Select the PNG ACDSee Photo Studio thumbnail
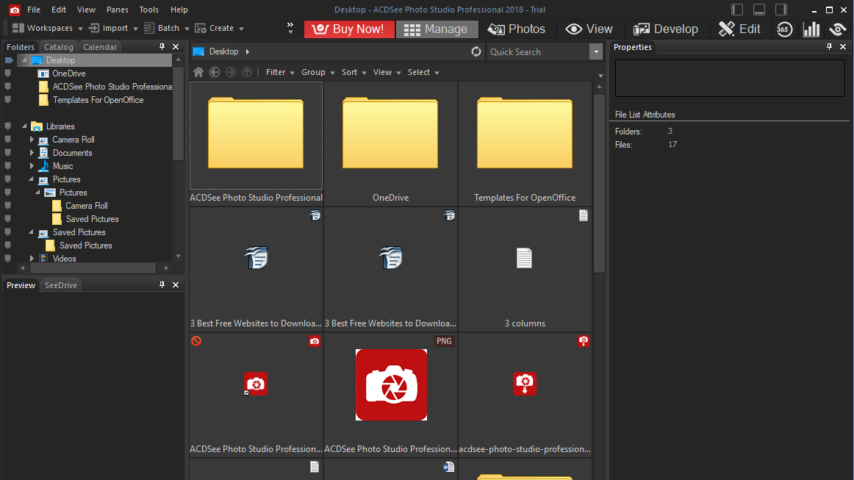 pos(391,394)
